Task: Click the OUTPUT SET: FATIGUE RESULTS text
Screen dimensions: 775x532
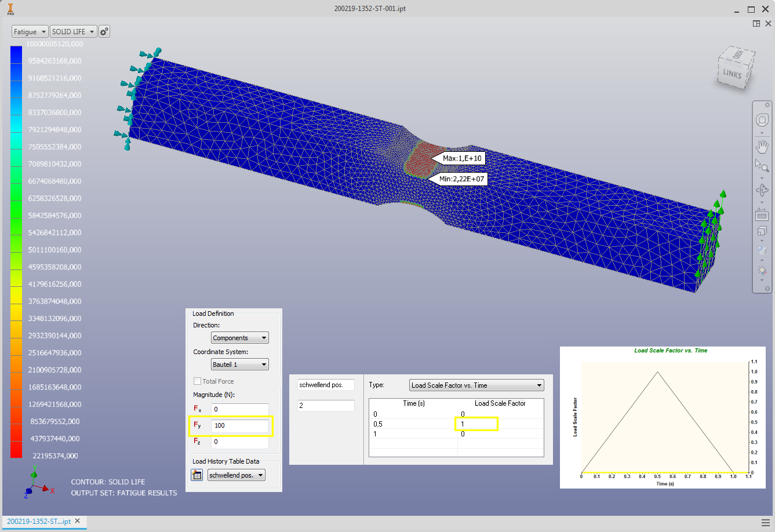Action: (124, 493)
